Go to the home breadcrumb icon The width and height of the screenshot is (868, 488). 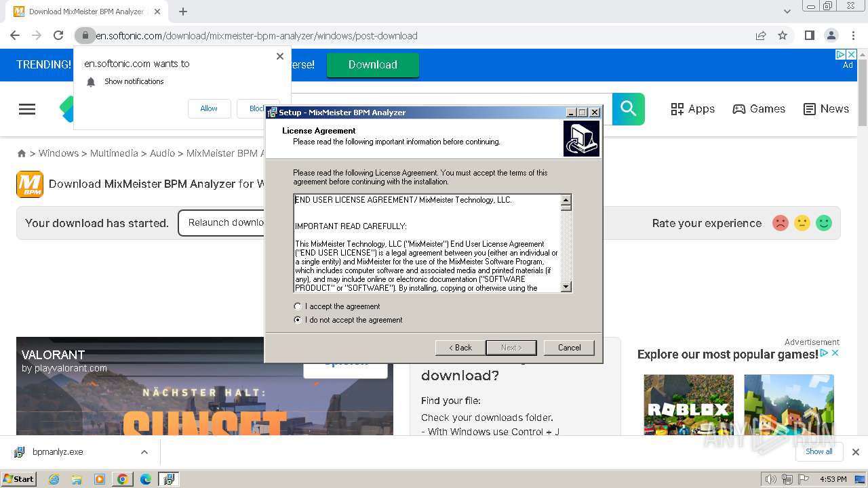tap(22, 154)
